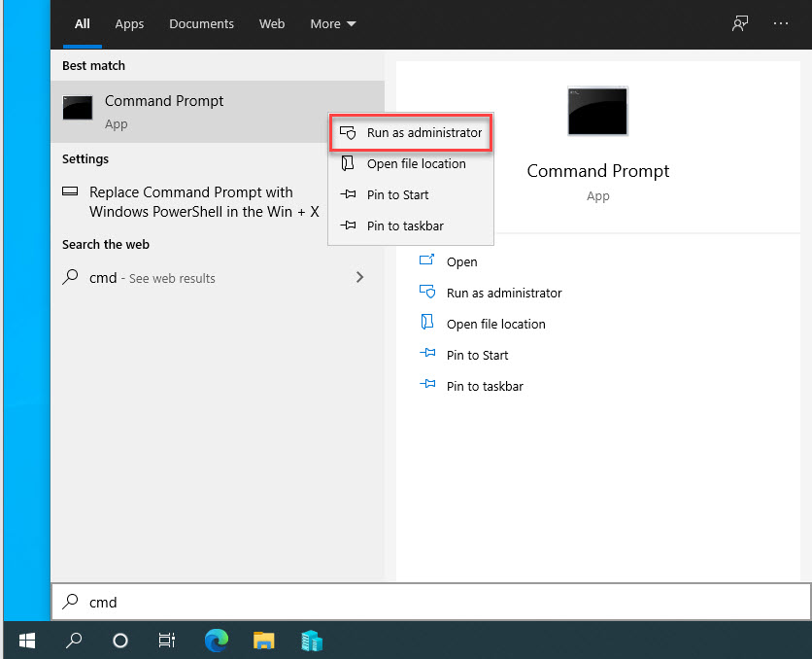Click Open file location in preview pane

(x=496, y=325)
